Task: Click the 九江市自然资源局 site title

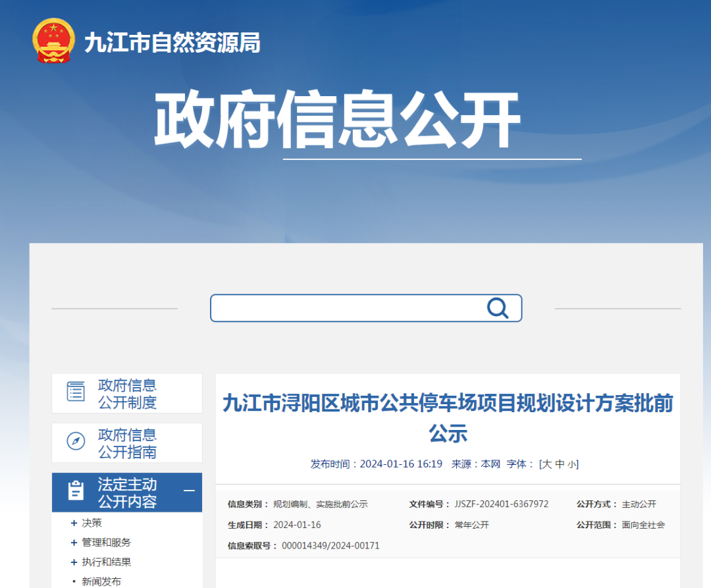Action: click(x=172, y=43)
